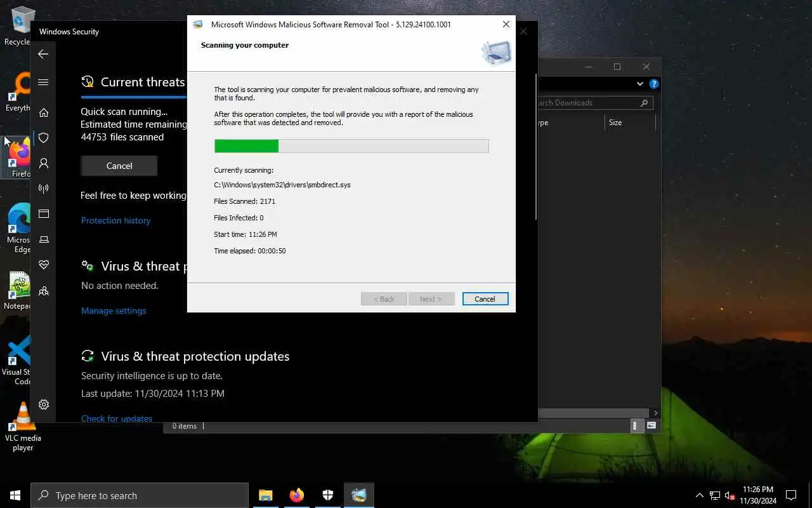This screenshot has width=812, height=508.
Task: Open the taskbar clock and date
Action: point(757,495)
